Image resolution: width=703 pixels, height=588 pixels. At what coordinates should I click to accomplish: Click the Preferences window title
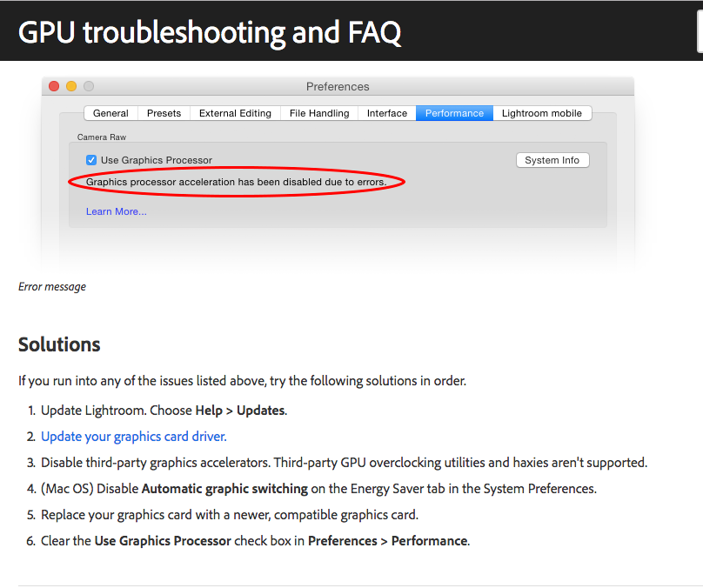(338, 86)
